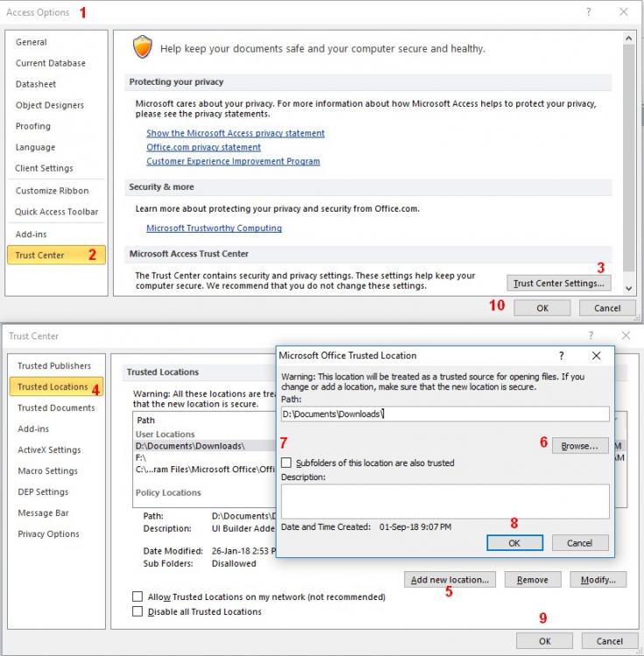The width and height of the screenshot is (644, 656).
Task: Open the Datasheet options category
Action: click(x=36, y=84)
